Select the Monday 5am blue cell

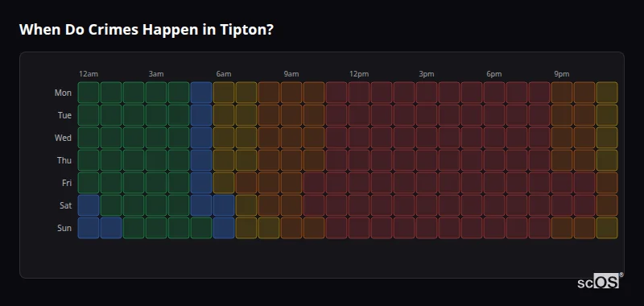pyautogui.click(x=201, y=93)
